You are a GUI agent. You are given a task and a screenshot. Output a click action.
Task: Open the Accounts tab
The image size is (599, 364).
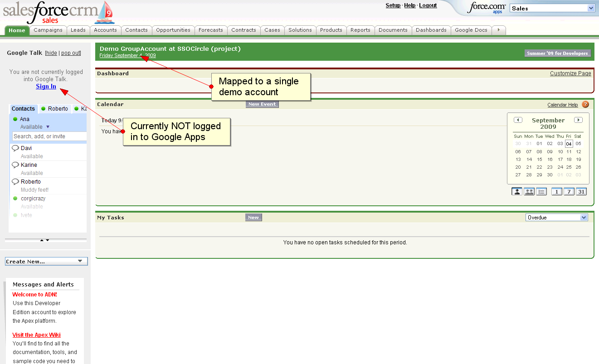[106, 30]
